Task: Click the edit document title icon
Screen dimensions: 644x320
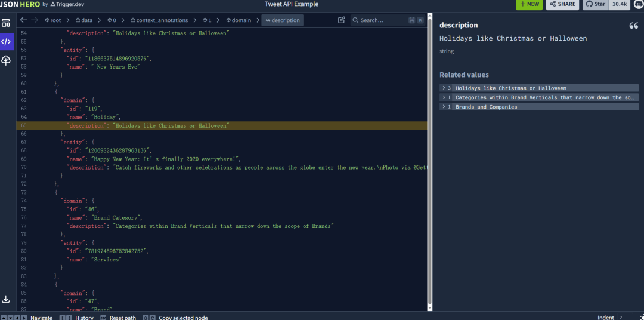Action: 341,20
